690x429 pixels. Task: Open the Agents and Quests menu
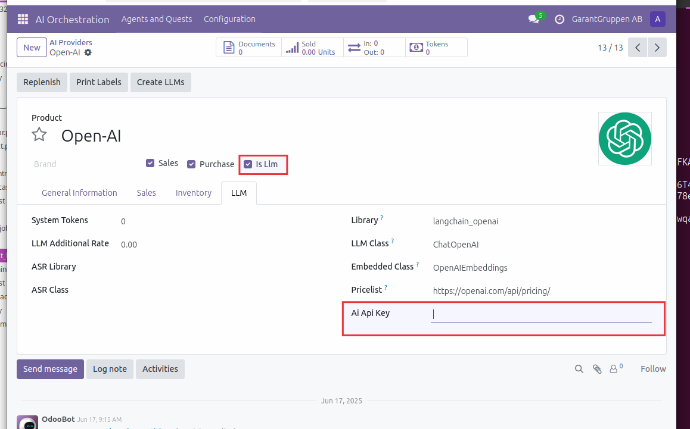tap(157, 19)
